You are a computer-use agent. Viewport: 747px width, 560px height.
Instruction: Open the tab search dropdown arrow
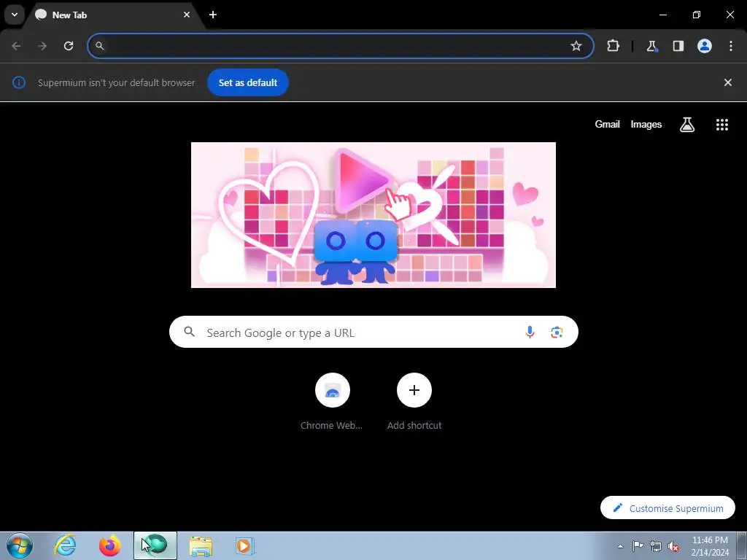pyautogui.click(x=15, y=15)
